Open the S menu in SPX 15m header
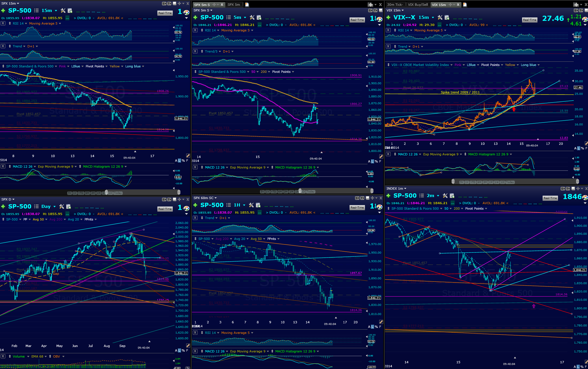 click(164, 4)
